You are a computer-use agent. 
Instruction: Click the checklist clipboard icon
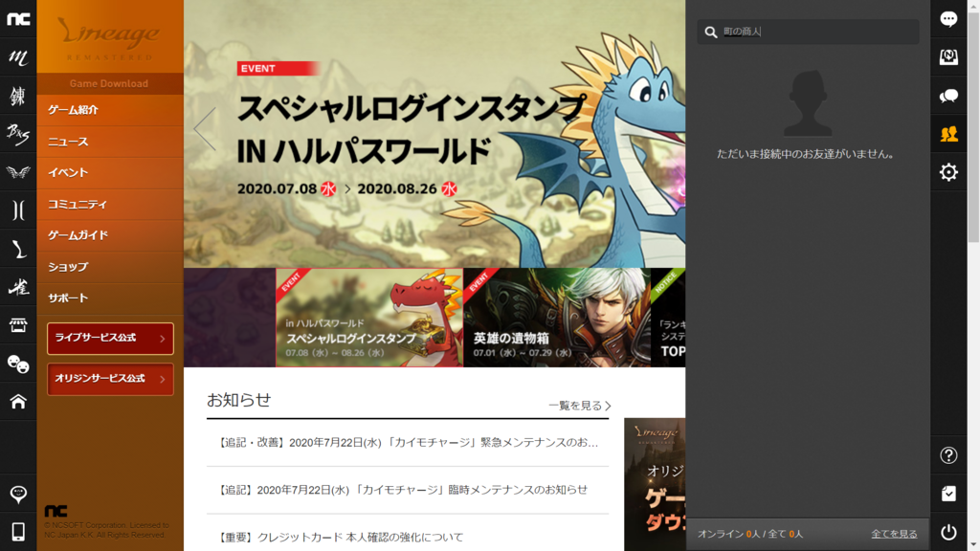(948, 494)
